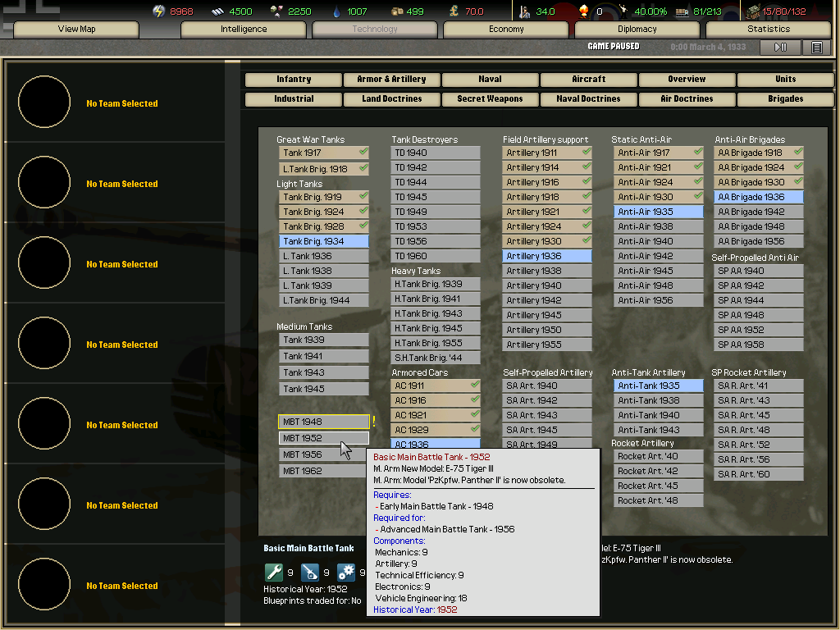Open the Diplomacy screen
Viewport: 840px width, 630px height.
[x=637, y=30]
